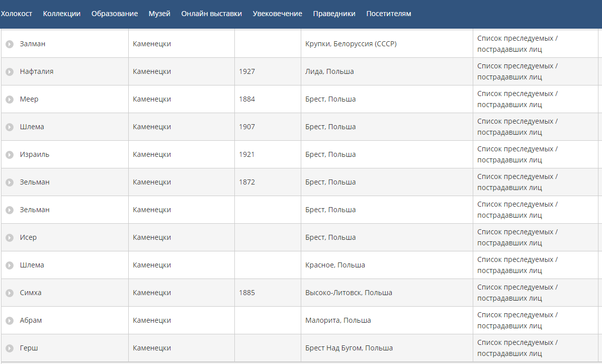Click the arrow icon beside Герш

coord(10,348)
